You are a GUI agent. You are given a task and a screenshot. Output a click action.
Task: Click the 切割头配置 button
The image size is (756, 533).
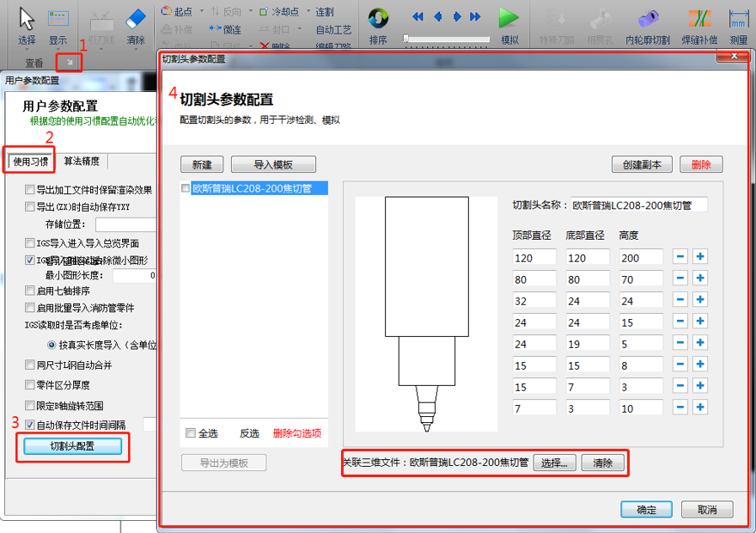[72, 446]
